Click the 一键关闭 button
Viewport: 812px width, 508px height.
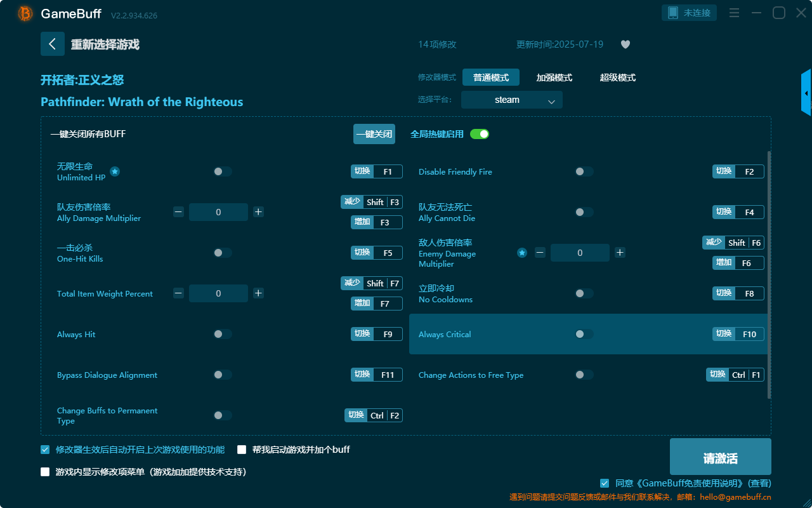pos(374,134)
